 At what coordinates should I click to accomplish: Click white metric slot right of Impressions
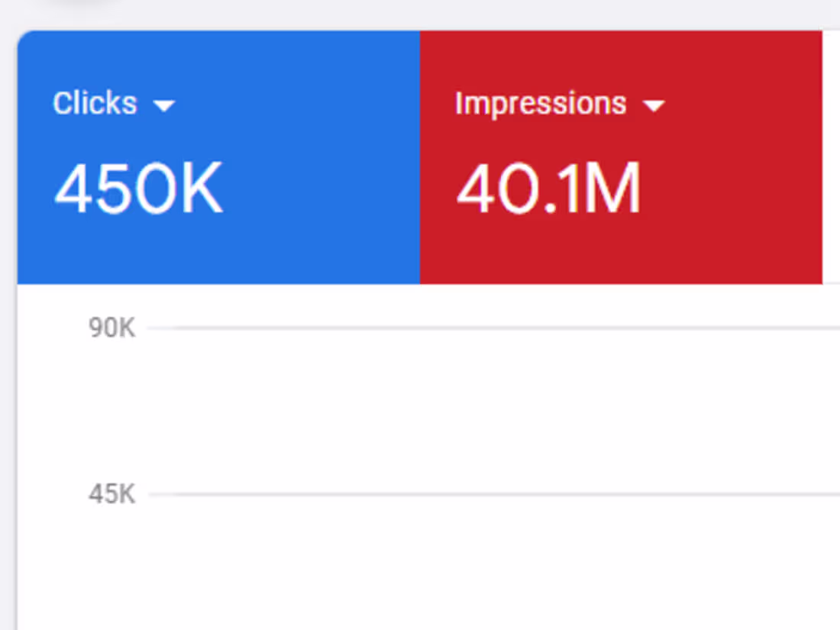pyautogui.click(x=831, y=153)
